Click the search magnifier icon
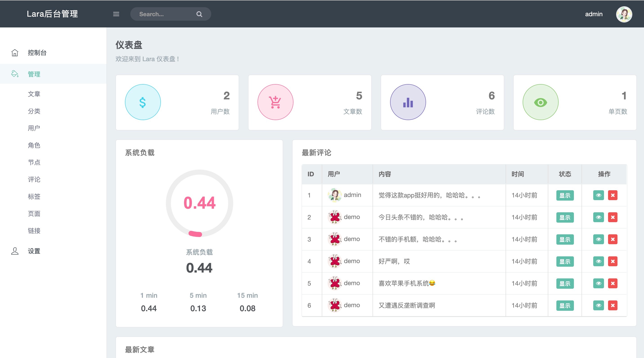The height and width of the screenshot is (358, 644). [199, 14]
